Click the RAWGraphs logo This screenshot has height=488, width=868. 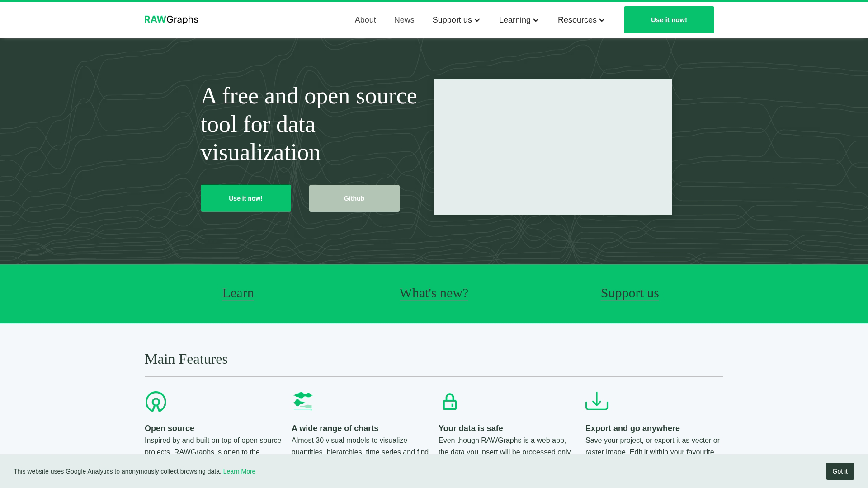(171, 20)
